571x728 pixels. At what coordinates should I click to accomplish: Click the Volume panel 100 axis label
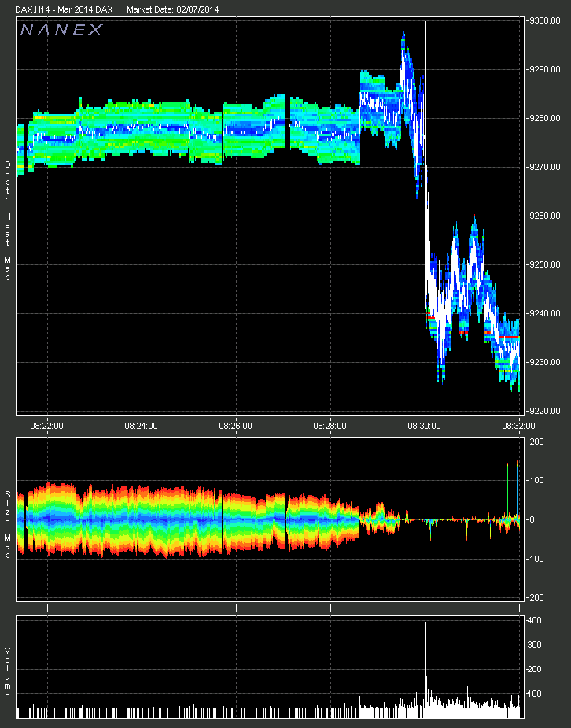[535, 693]
